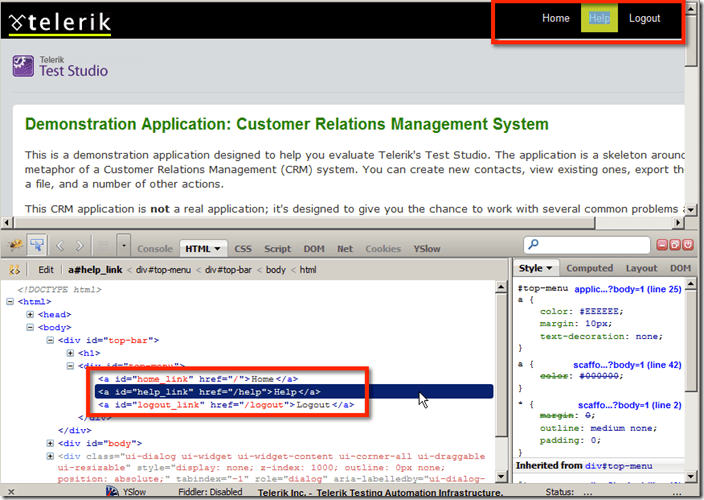Activate the element inspector tool
Screen dimensions: 704x500
37,245
